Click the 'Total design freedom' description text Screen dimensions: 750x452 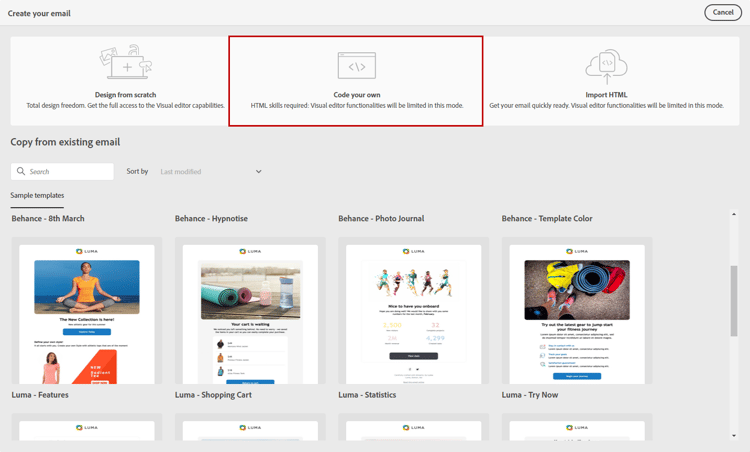(x=125, y=105)
